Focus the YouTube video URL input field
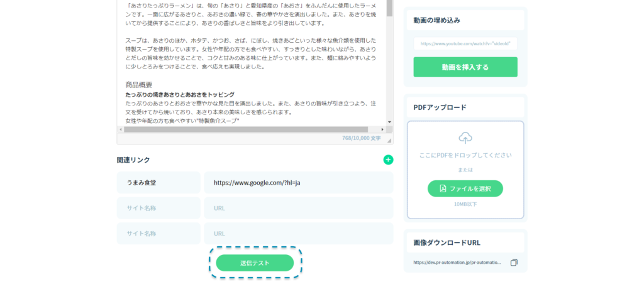This screenshot has height=282, width=644. 465,44
